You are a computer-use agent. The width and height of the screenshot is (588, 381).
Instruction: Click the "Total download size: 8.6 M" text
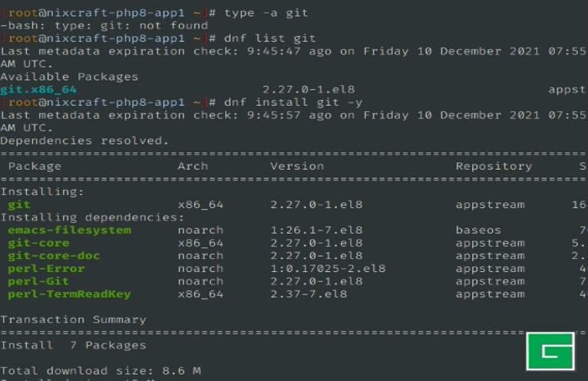click(x=101, y=371)
